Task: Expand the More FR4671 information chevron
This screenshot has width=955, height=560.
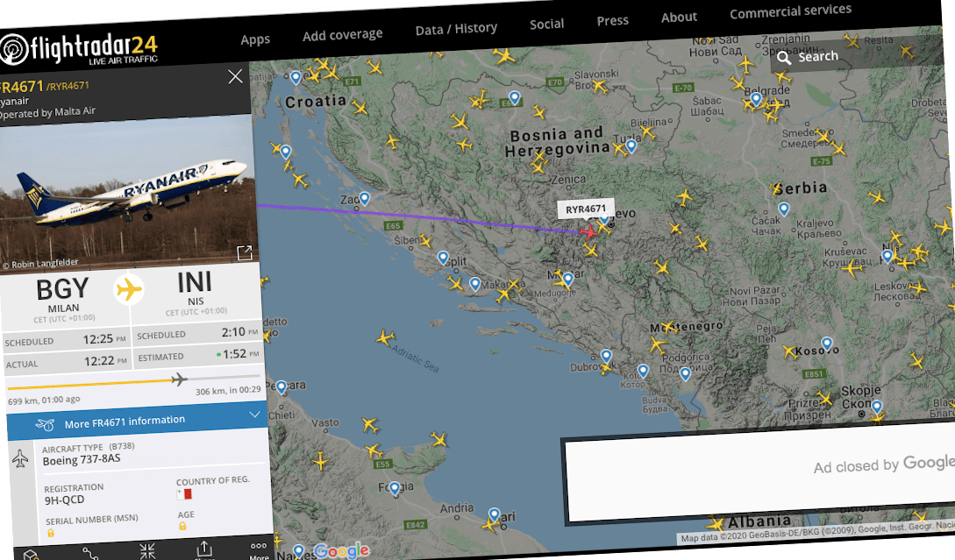Action: point(254,414)
